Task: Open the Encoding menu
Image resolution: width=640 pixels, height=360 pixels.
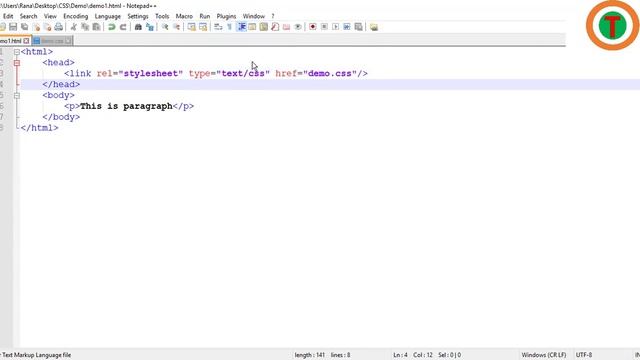Action: (76, 16)
